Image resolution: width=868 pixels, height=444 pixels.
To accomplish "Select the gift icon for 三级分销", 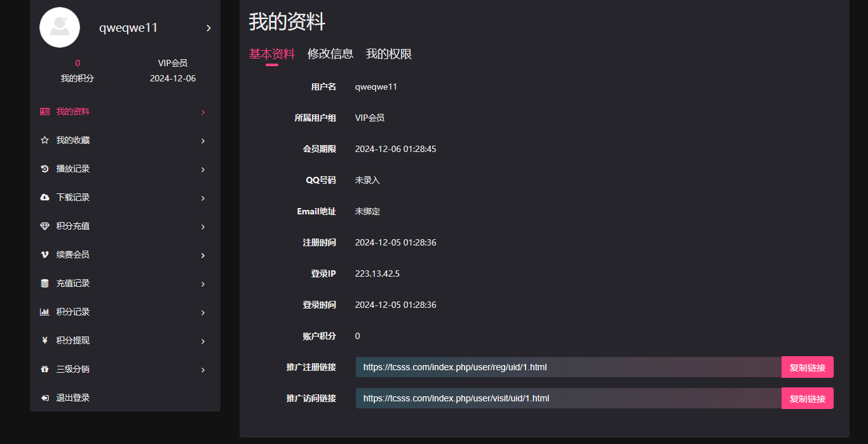I will (x=44, y=370).
